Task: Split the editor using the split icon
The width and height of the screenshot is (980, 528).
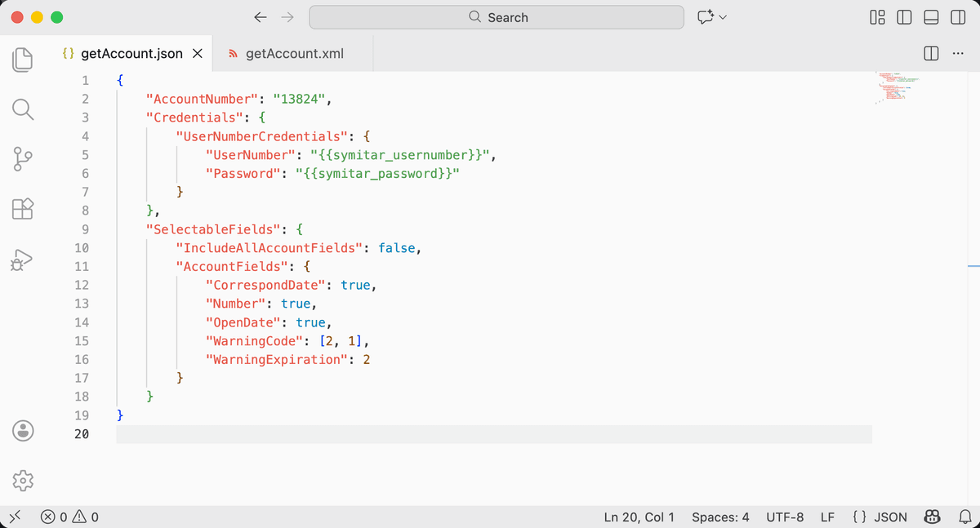Action: point(930,52)
